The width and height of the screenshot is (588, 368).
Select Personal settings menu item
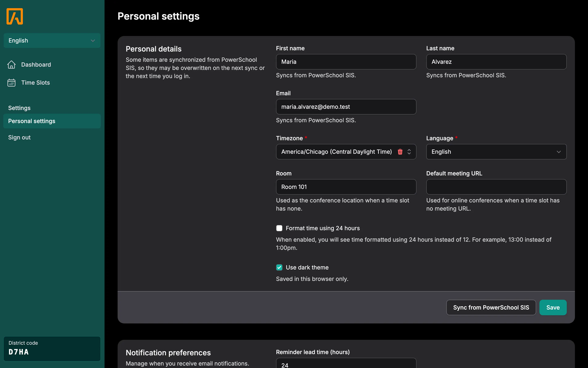(x=52, y=121)
